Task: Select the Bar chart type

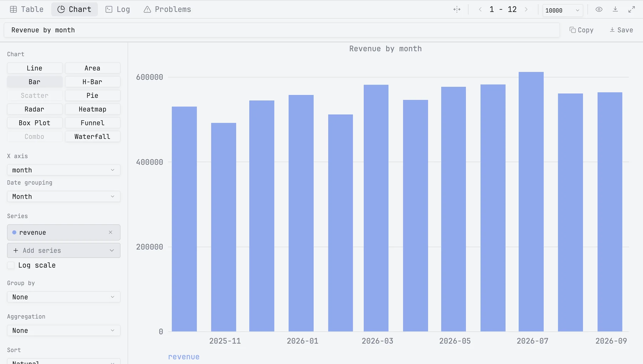Action: [x=35, y=82]
